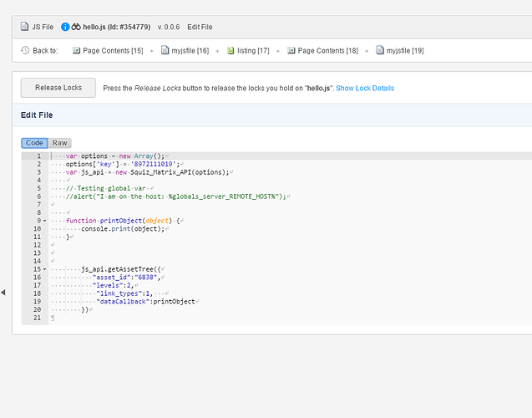Fold the getAssetTree block at line 15
The width and height of the screenshot is (532, 418).
[x=44, y=270]
